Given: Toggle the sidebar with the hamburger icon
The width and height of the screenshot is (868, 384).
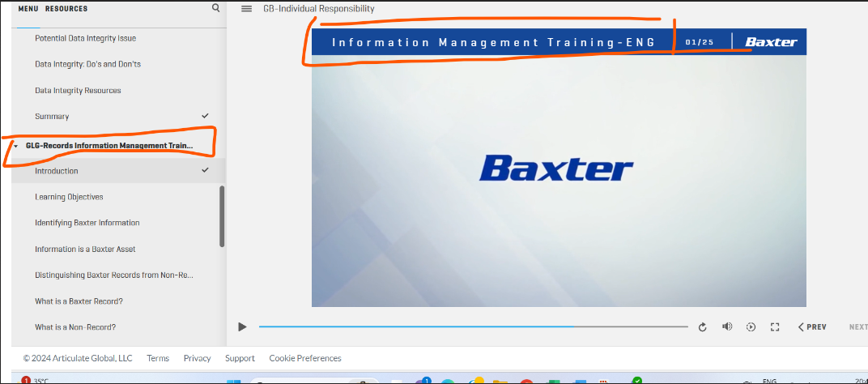Looking at the screenshot, I should (247, 9).
